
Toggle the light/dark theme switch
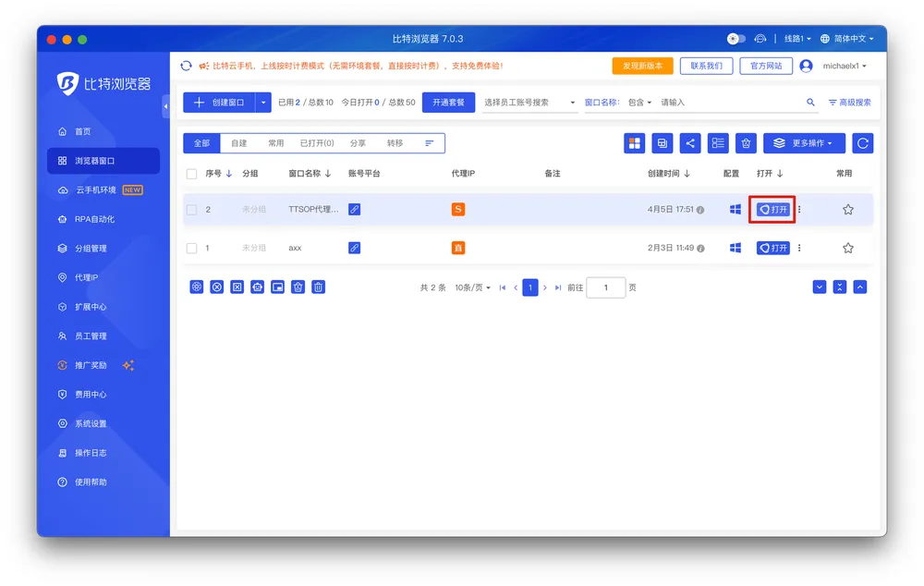[x=736, y=39]
